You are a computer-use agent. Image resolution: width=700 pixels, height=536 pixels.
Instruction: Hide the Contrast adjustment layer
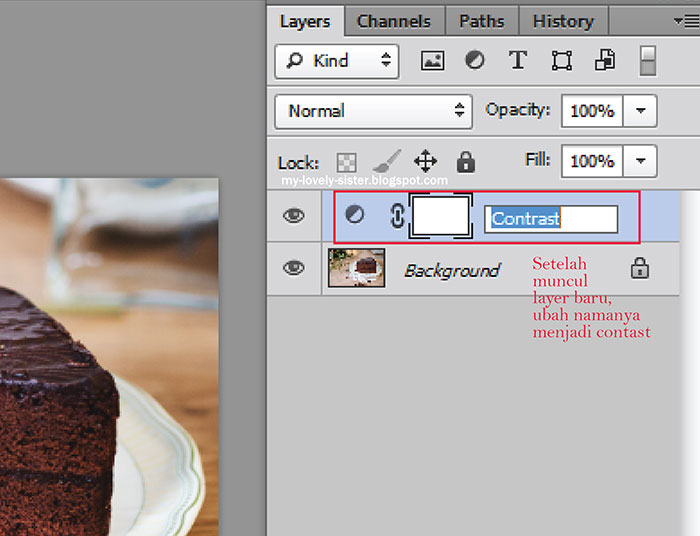point(294,216)
